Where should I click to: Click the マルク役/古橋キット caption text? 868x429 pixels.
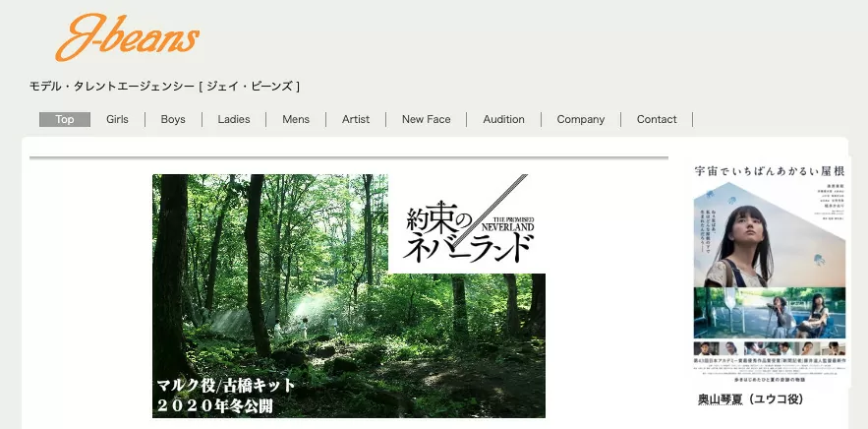click(x=226, y=385)
